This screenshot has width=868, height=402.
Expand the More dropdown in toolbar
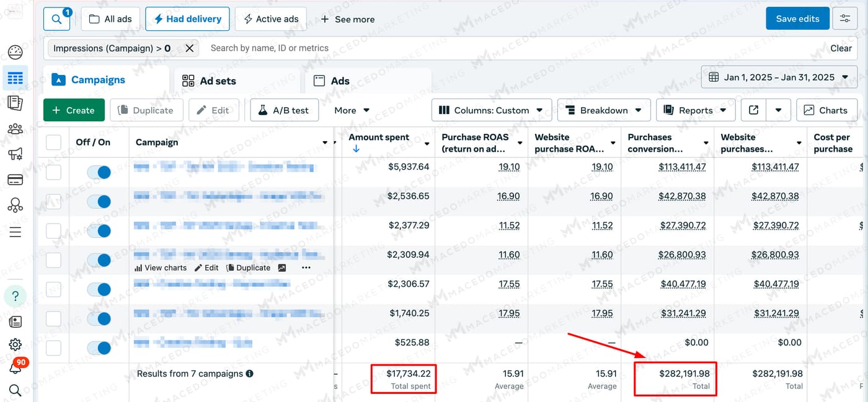[x=352, y=110]
